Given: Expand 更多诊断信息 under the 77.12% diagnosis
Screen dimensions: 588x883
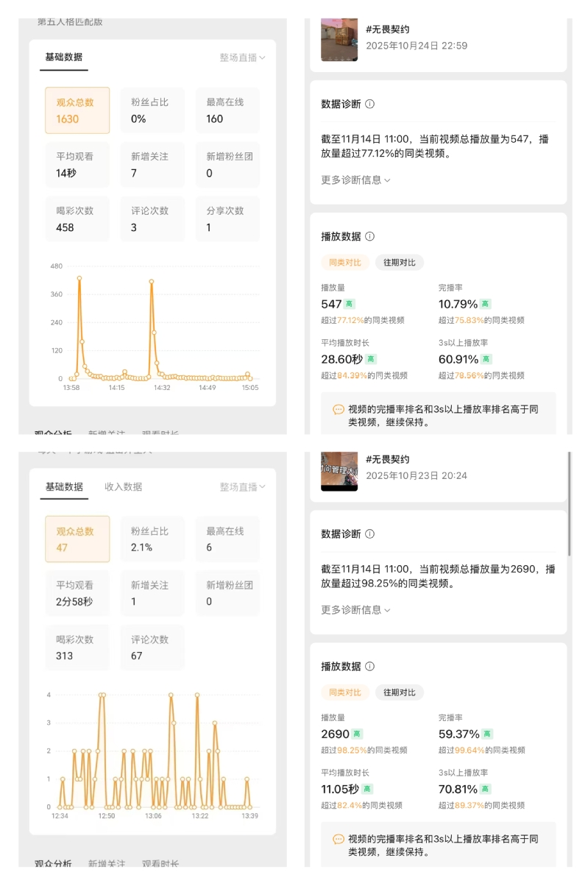Looking at the screenshot, I should point(355,180).
